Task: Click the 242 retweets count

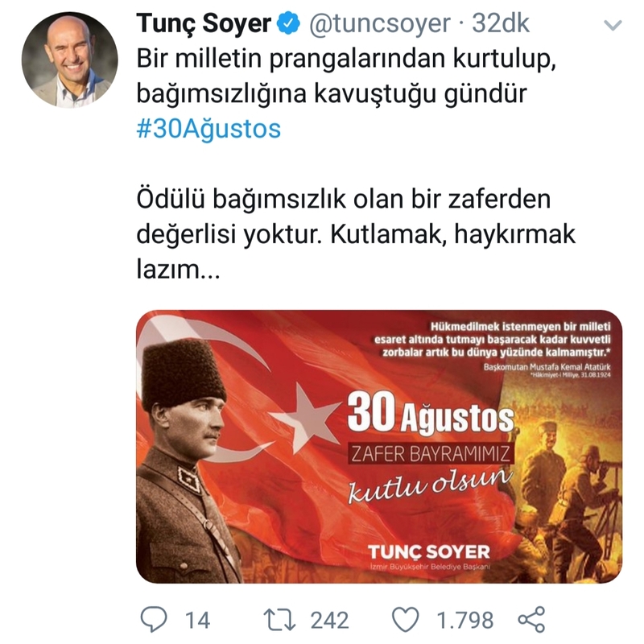Action: [x=329, y=620]
